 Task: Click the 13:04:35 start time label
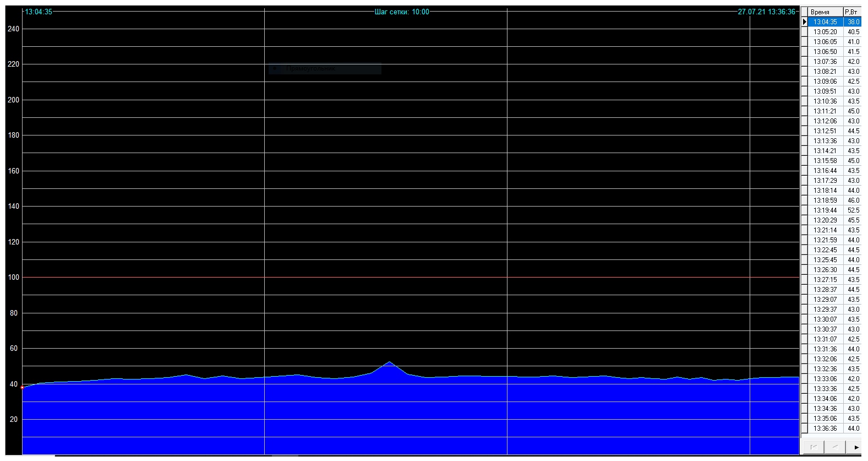click(39, 12)
